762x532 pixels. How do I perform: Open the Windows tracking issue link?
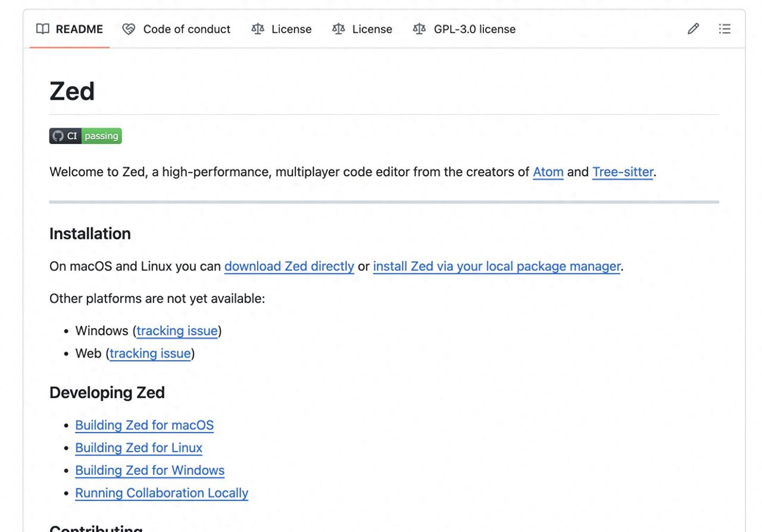(x=177, y=330)
